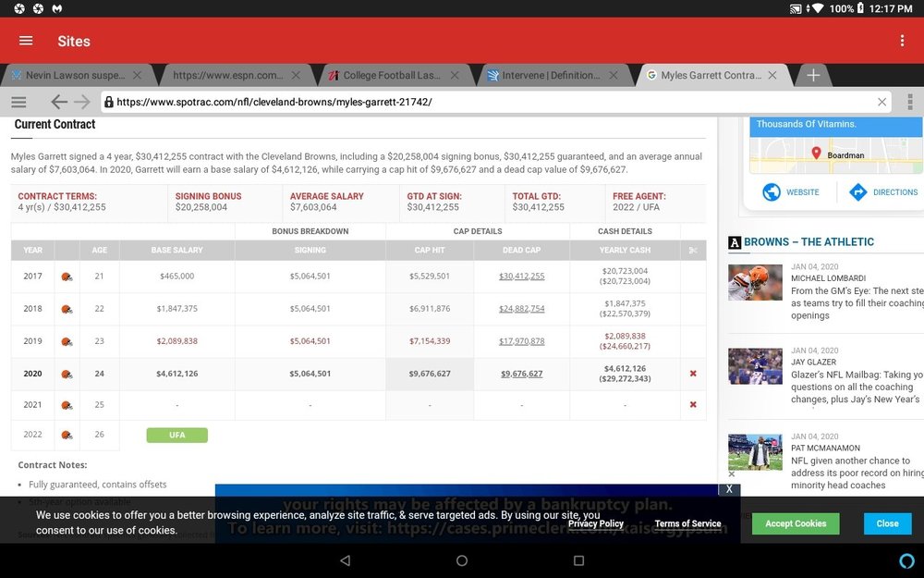The image size is (924, 578).
Task: Click the lock icon in address bar
Action: pos(108,102)
